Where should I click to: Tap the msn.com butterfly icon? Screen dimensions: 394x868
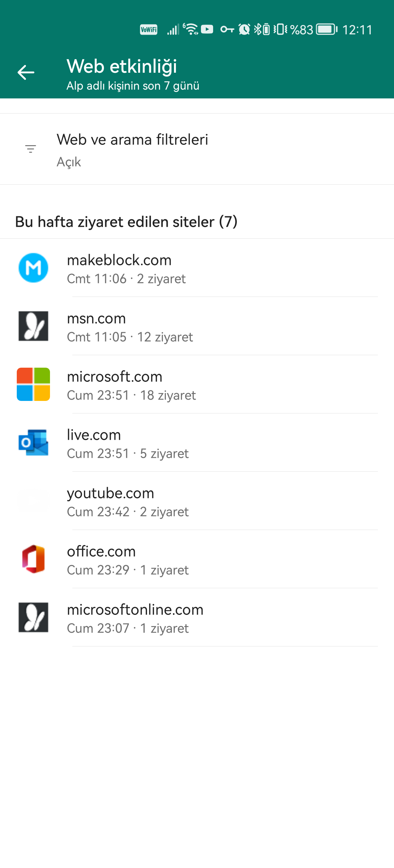[33, 326]
